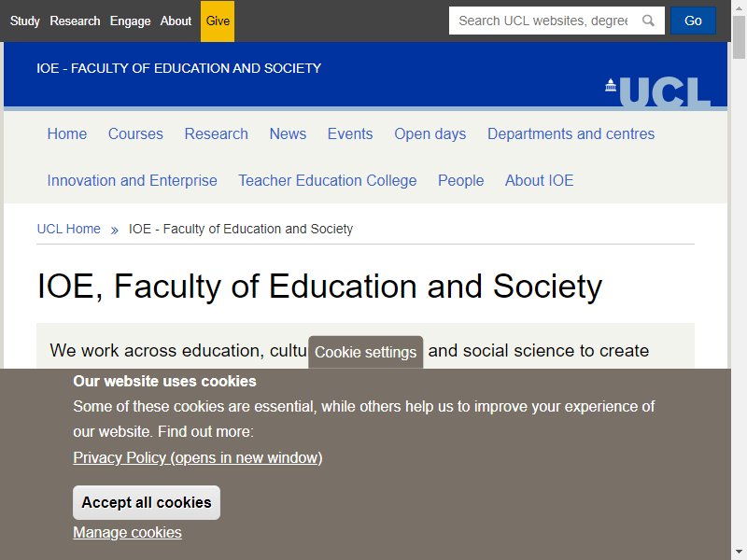Click UCL Home breadcrumb link

[68, 229]
